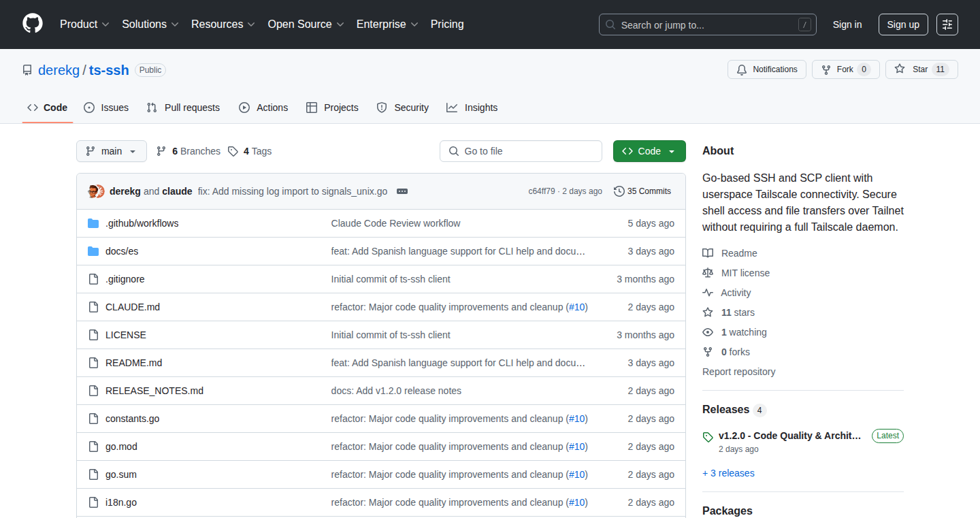The image size is (980, 518).
Task: Click the file icon beside go.sum
Action: point(93,474)
